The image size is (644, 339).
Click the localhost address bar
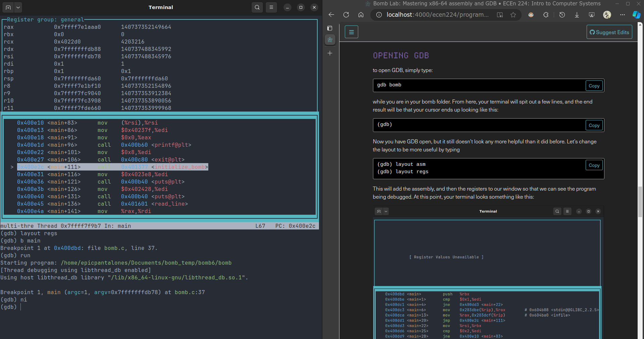437,15
